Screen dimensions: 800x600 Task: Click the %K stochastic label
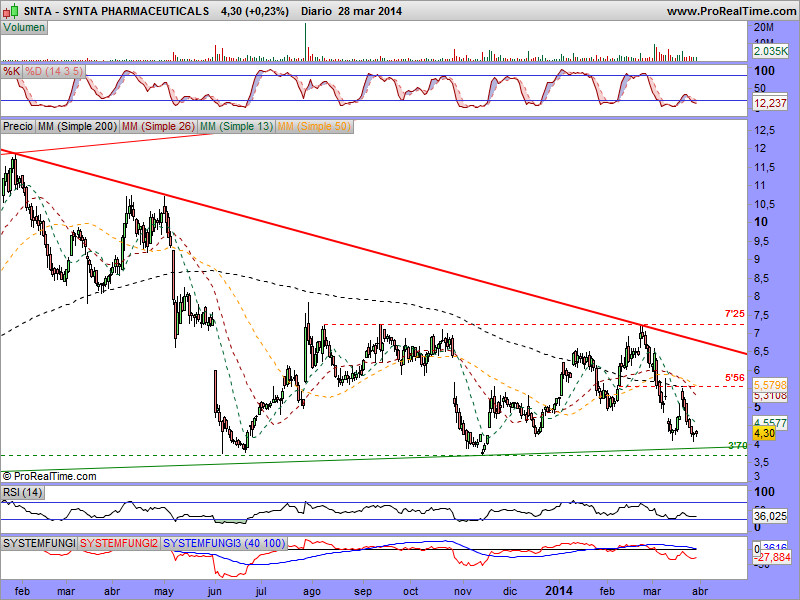click(11, 71)
